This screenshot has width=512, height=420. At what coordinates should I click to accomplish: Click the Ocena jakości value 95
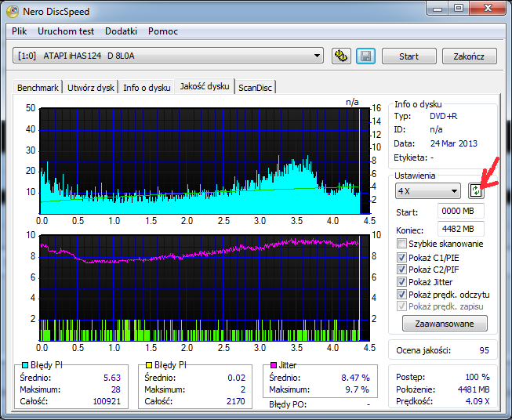484,350
